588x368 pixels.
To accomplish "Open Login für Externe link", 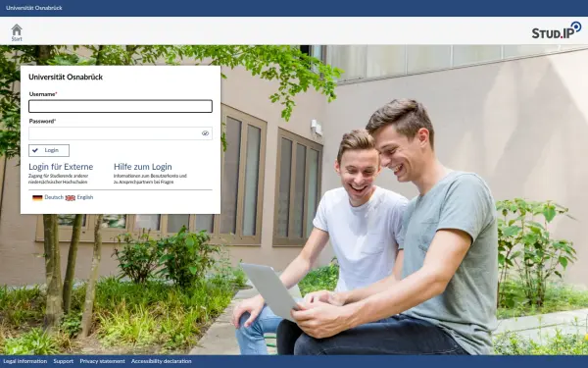I will (x=61, y=167).
